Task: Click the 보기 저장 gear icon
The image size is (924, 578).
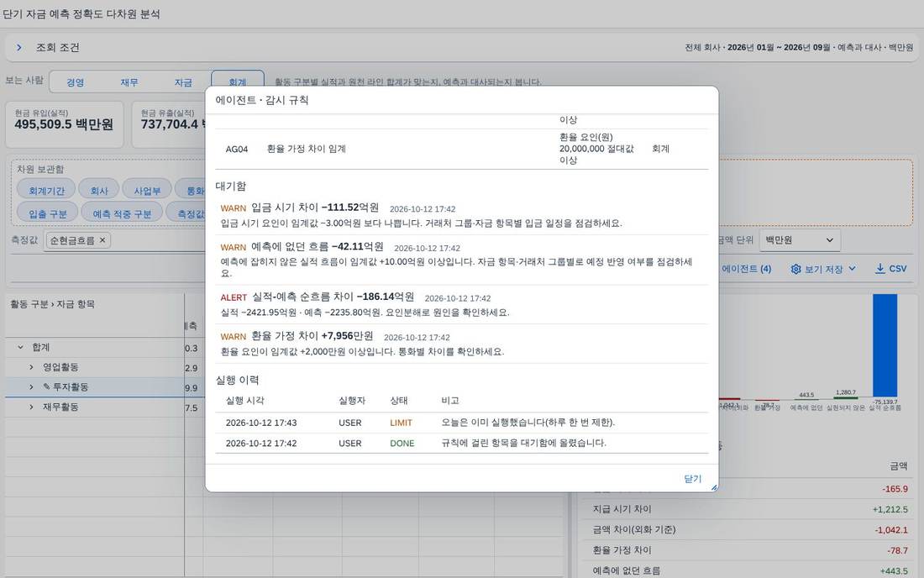Action: [x=795, y=269]
